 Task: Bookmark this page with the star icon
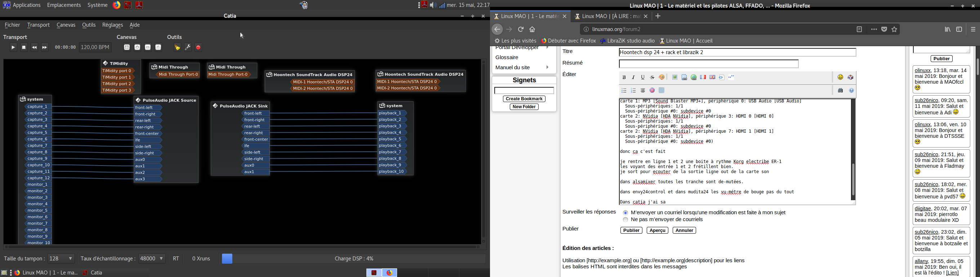(895, 29)
